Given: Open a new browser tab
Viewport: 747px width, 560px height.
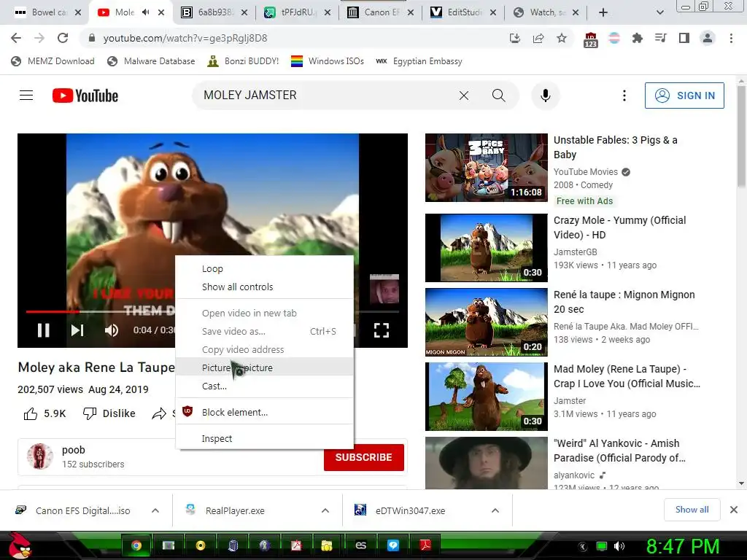Looking at the screenshot, I should [603, 13].
